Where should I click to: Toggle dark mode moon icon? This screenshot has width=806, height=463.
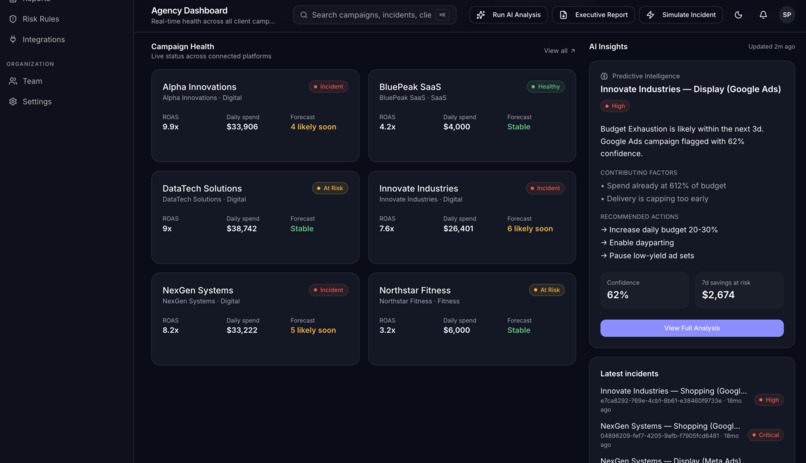tap(738, 15)
